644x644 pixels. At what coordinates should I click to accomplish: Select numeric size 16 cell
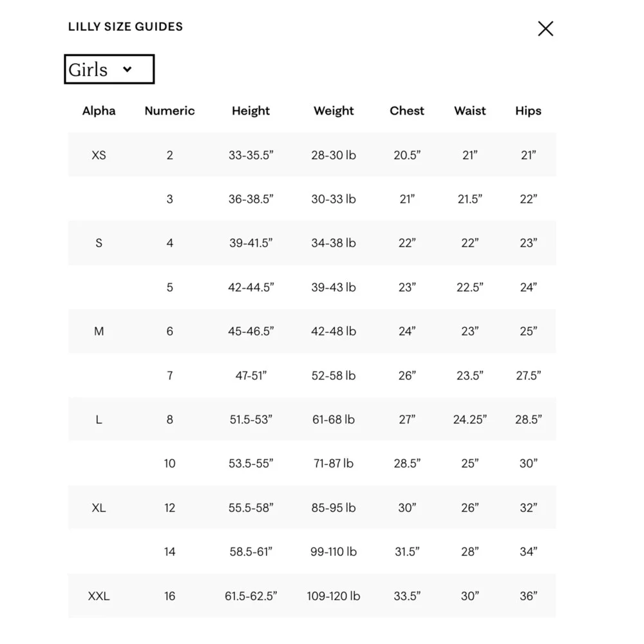[x=169, y=596]
